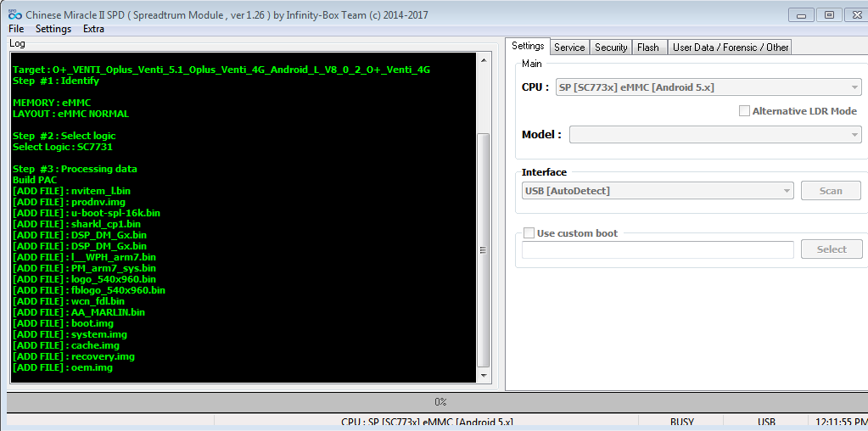Click the nvitem_l.bin log entry
This screenshot has height=431, width=868.
click(x=71, y=191)
